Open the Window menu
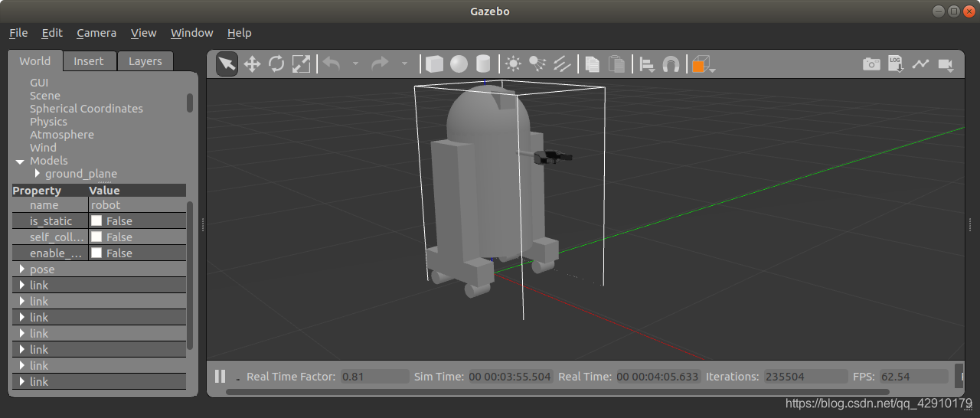This screenshot has width=980, height=418. click(191, 33)
